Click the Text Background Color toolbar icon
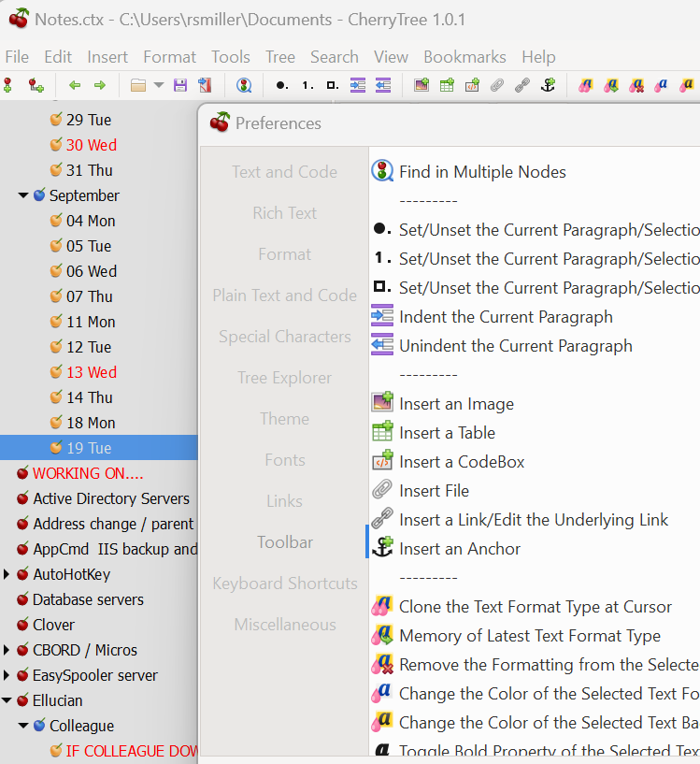 coord(687,85)
